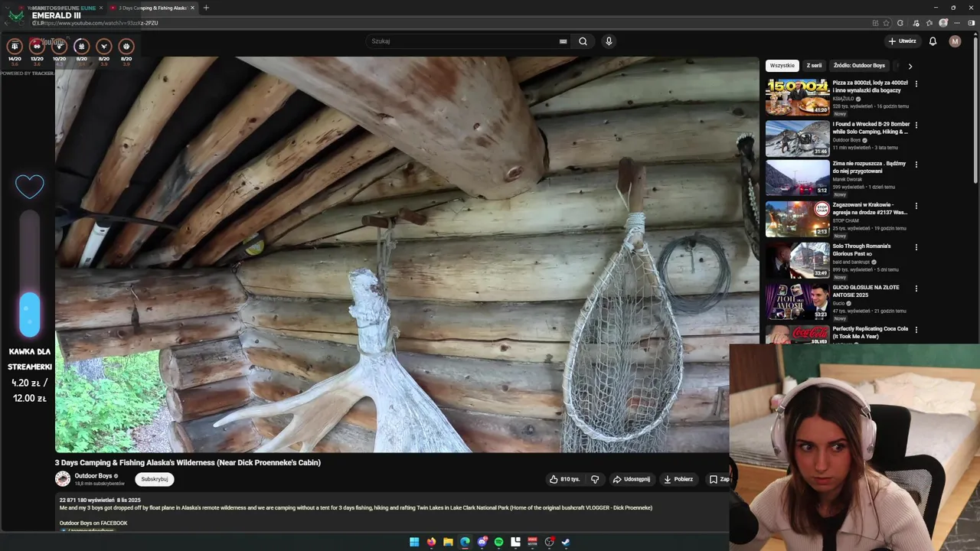Screen dimensions: 980x551
Task: Open Discord from the taskbar
Action: (482, 542)
